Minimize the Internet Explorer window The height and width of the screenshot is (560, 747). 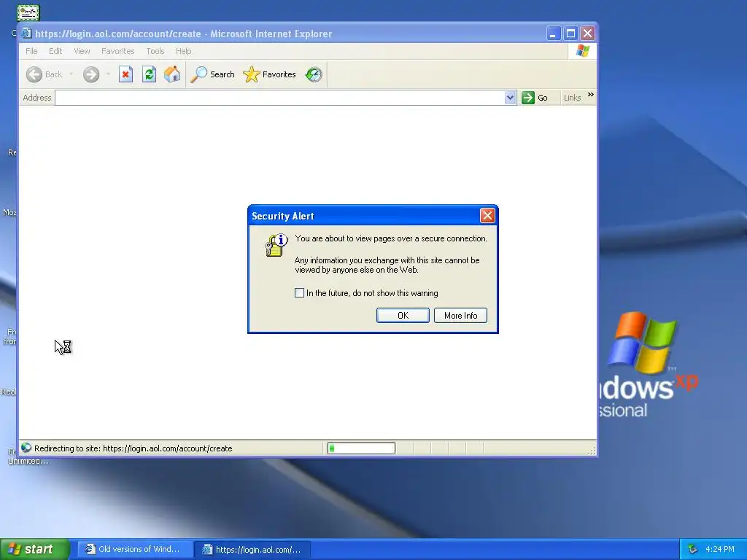pos(553,34)
